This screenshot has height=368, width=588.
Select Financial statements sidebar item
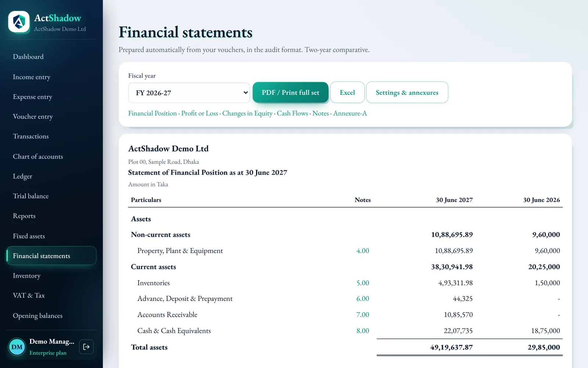51,256
